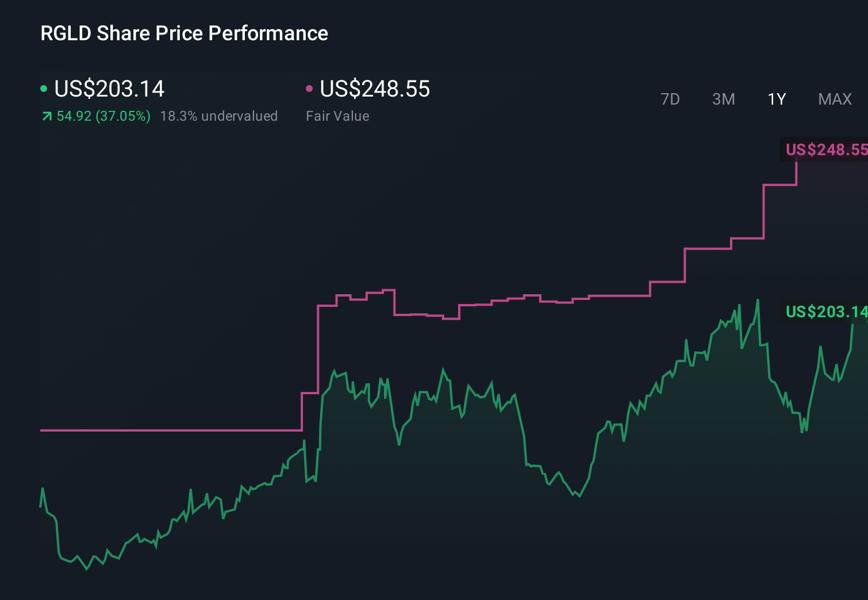The image size is (868, 600).
Task: Select the US$203.14 price tag on chart
Action: [826, 312]
